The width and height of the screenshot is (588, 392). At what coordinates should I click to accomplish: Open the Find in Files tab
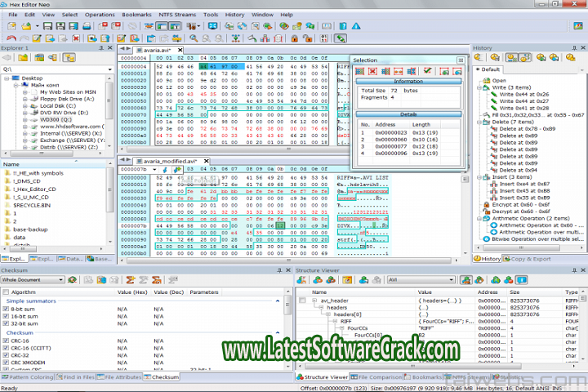coord(79,377)
